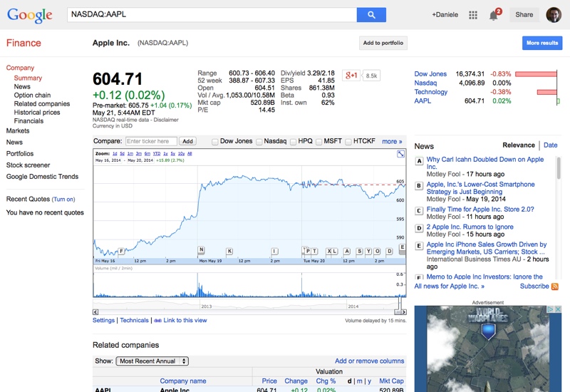
Task: Toggle the HTCKF compare checkbox
Action: (x=348, y=141)
